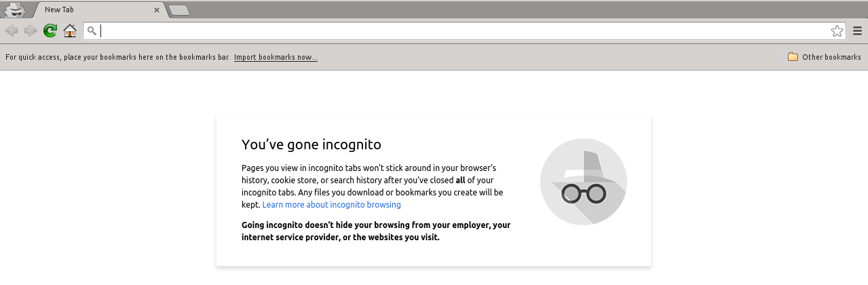Open Learn more about incognito browsing link
The height and width of the screenshot is (285, 868).
[331, 205]
